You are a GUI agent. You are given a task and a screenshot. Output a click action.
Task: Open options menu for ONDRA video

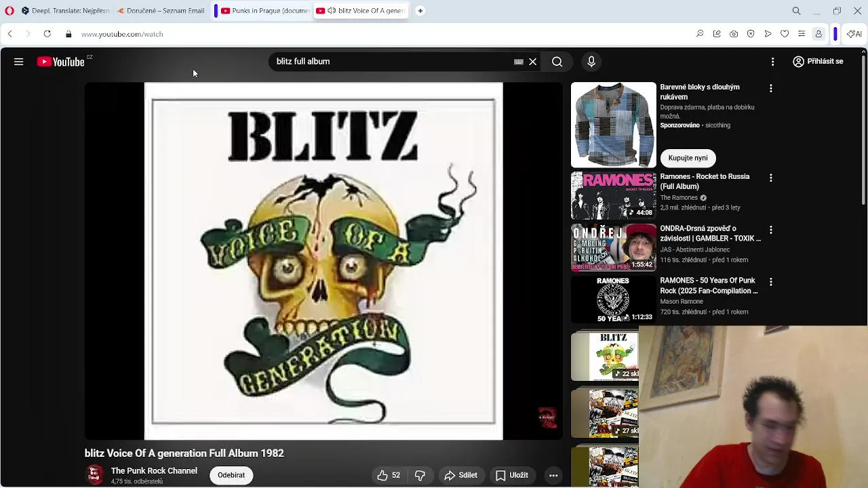(x=770, y=230)
